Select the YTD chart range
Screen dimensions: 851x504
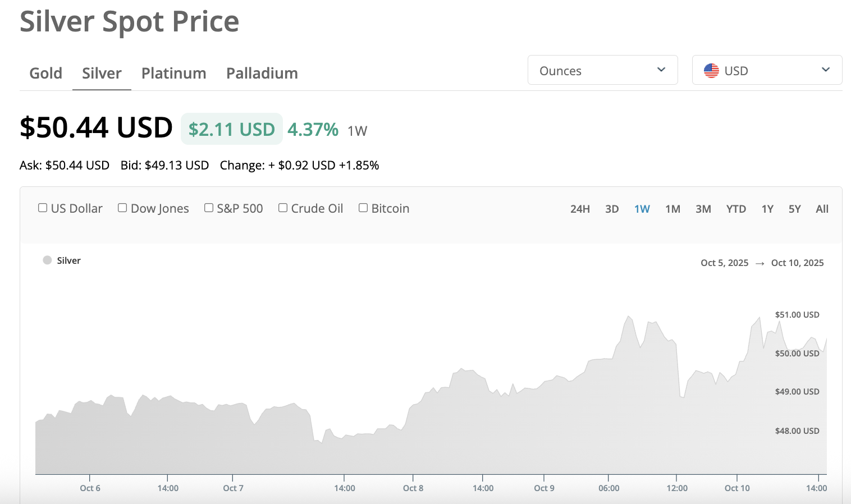pyautogui.click(x=736, y=209)
